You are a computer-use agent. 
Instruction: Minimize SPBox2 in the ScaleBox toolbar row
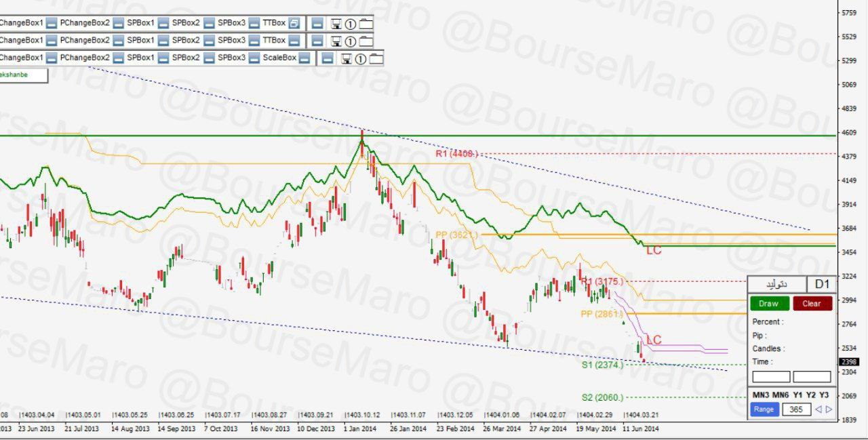tap(209, 58)
